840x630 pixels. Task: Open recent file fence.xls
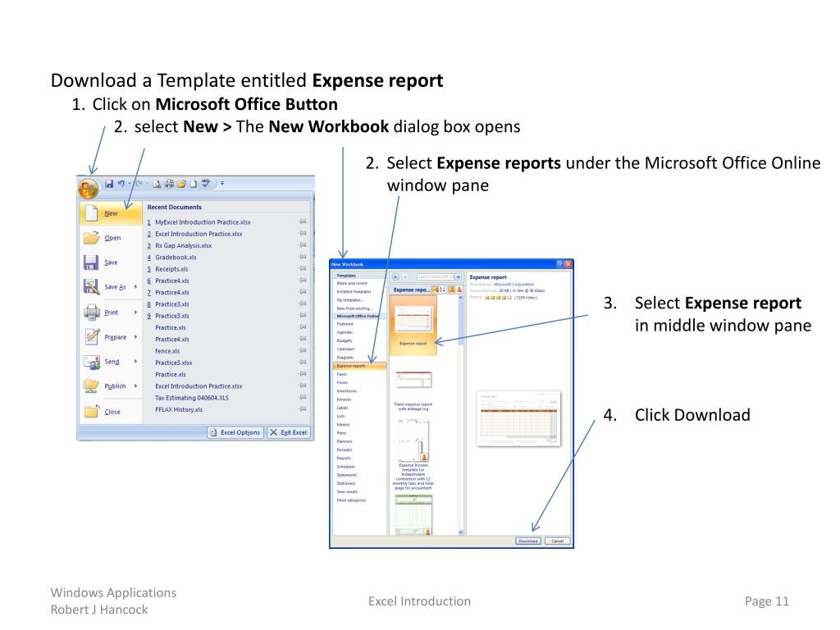(x=167, y=351)
